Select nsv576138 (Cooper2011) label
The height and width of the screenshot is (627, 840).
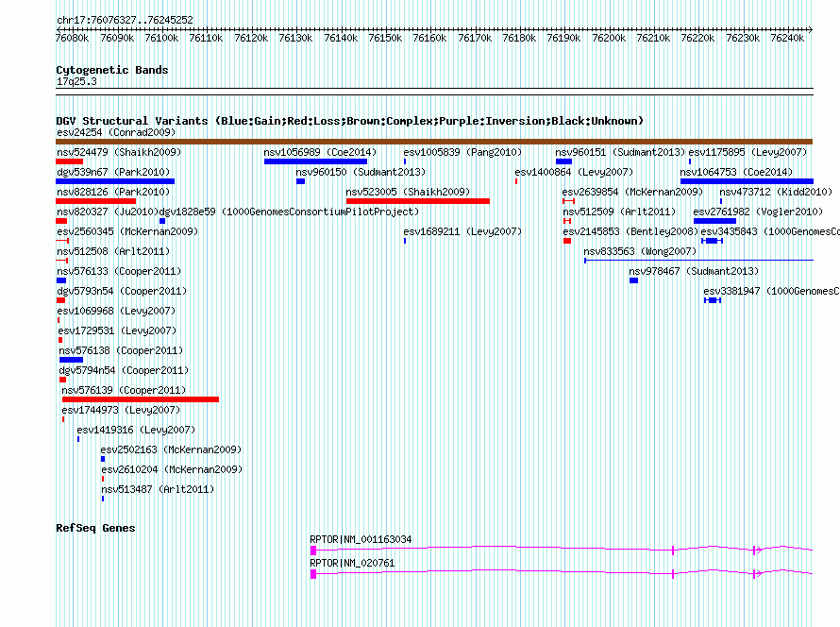[121, 350]
